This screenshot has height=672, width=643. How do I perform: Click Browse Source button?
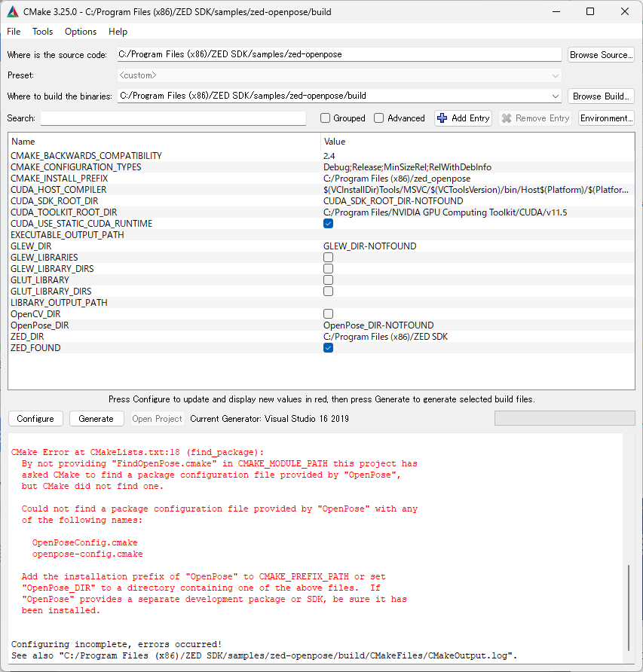[601, 55]
